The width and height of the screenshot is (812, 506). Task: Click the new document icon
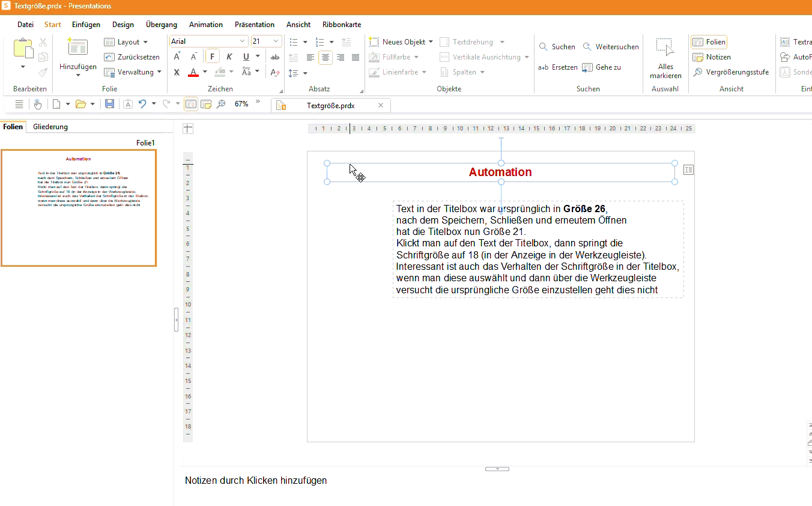click(x=56, y=104)
